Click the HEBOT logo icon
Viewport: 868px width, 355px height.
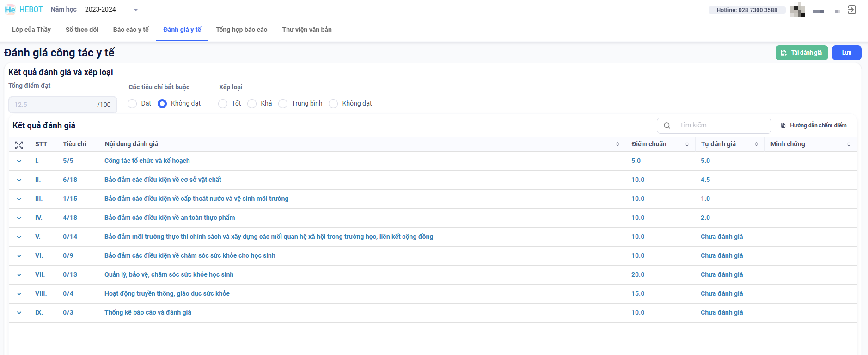10,10
